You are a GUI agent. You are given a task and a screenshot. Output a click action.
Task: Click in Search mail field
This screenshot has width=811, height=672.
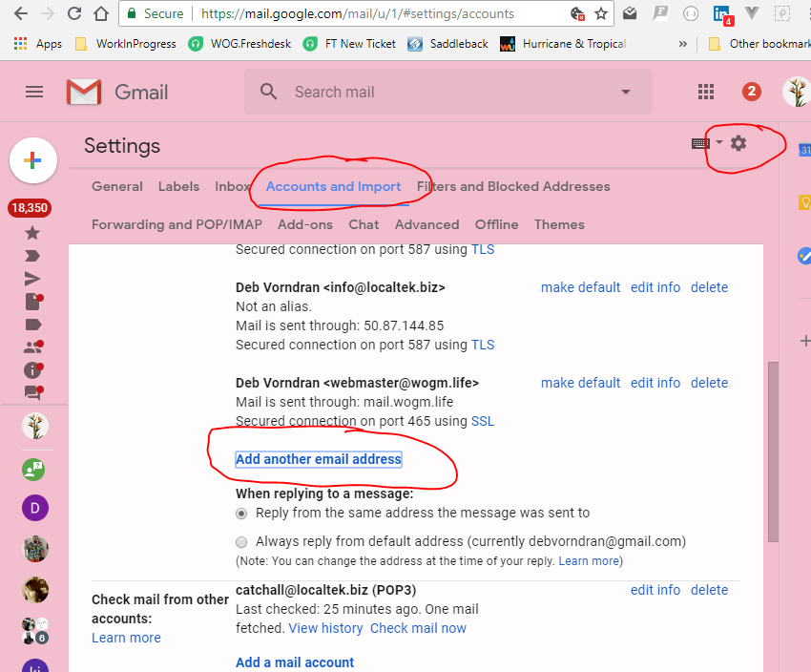pyautogui.click(x=448, y=92)
